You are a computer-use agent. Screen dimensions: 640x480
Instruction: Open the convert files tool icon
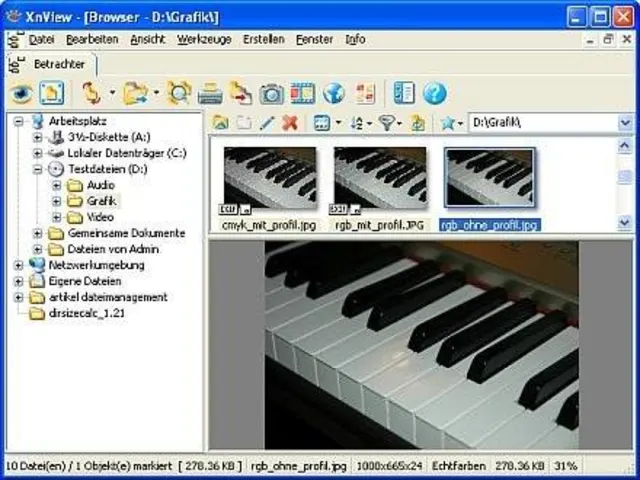tap(241, 93)
